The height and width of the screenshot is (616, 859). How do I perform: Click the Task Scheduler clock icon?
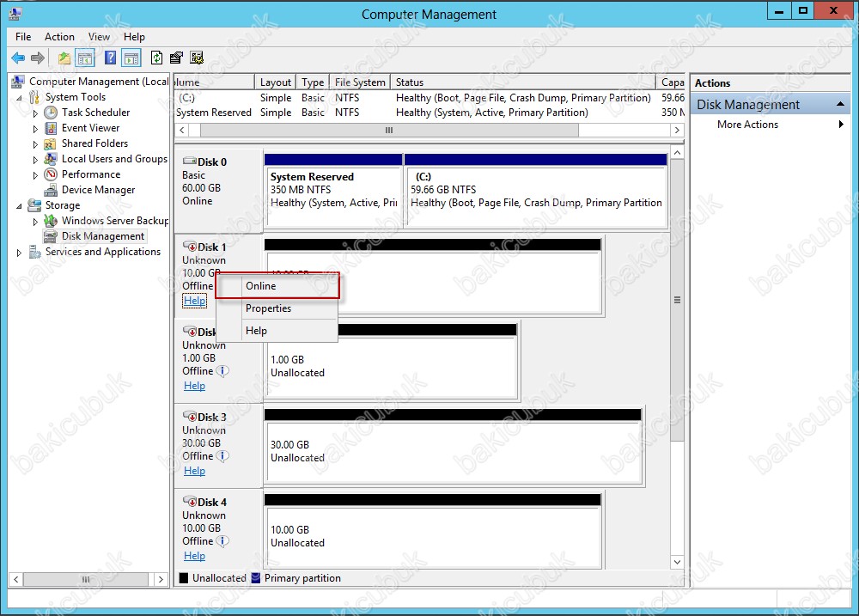(x=51, y=113)
